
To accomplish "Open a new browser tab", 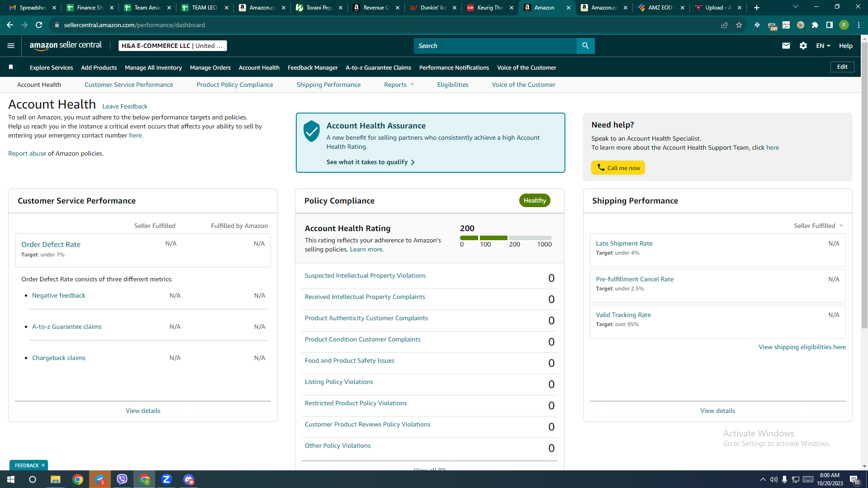I will [757, 8].
